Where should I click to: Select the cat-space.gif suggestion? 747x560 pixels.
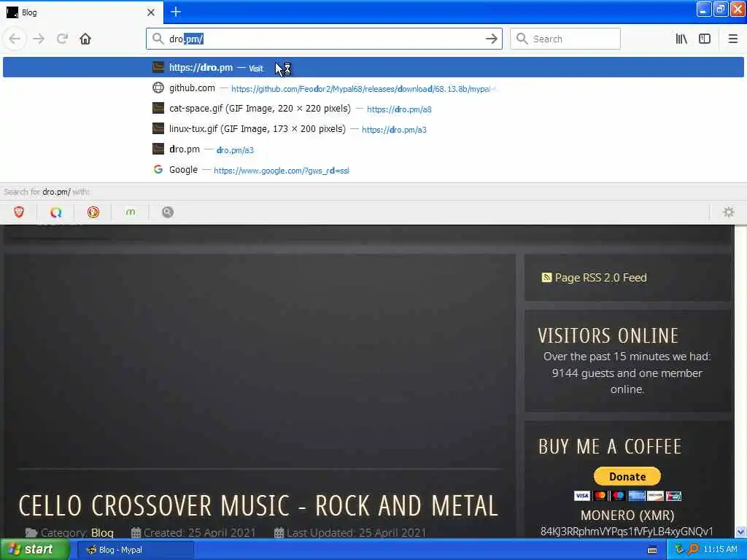pyautogui.click(x=373, y=109)
